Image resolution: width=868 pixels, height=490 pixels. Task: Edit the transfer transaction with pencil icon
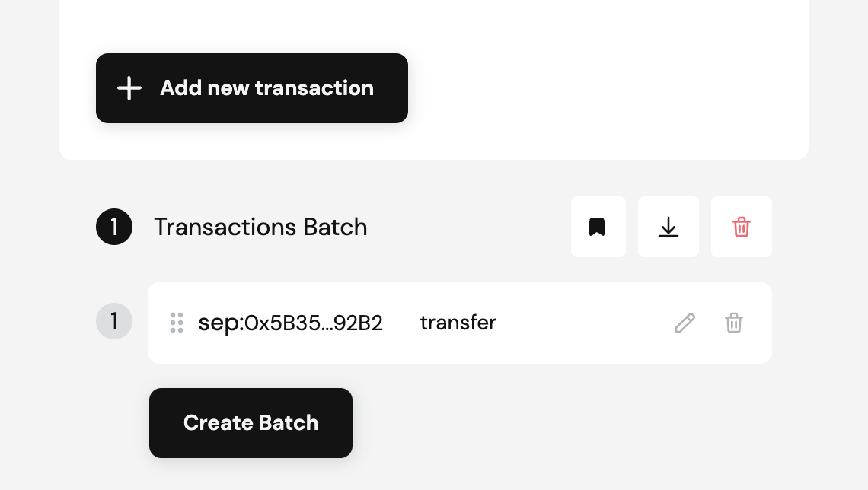pos(685,323)
